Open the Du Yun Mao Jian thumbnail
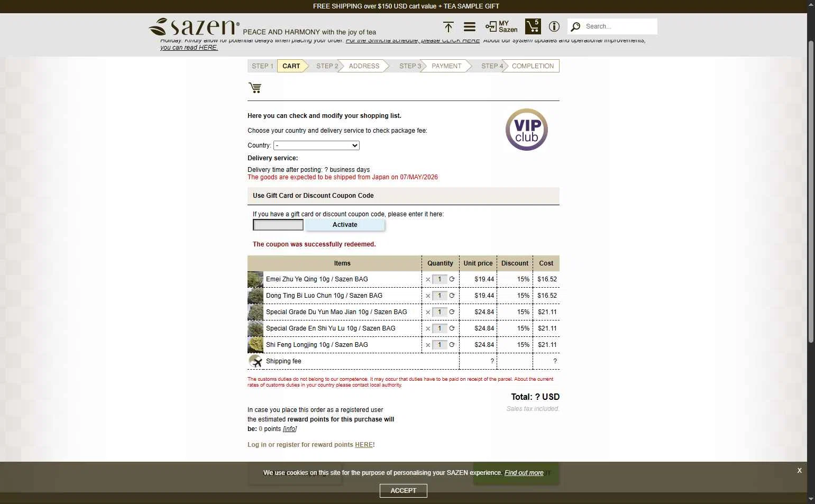This screenshot has height=504, width=815. tap(255, 312)
